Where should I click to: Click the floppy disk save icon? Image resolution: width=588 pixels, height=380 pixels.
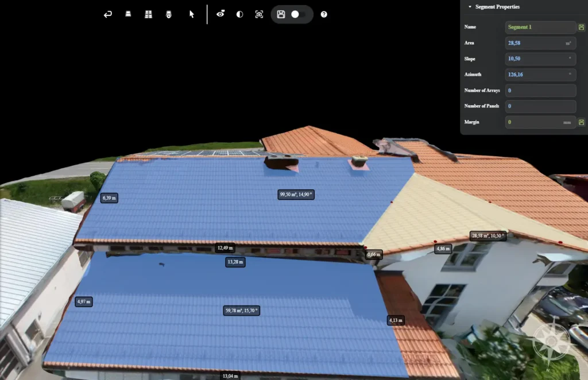point(281,14)
